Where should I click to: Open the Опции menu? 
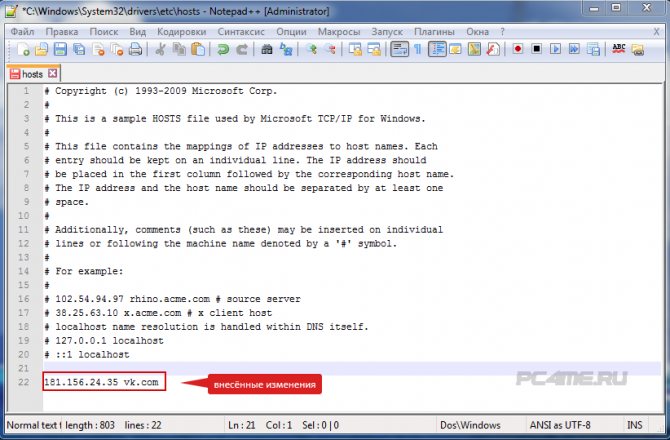pyautogui.click(x=291, y=32)
